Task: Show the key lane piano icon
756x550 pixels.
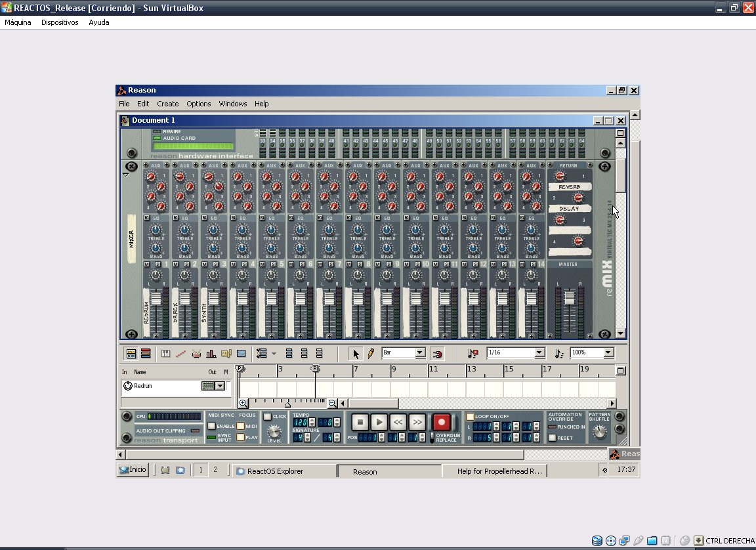Action: pos(166,354)
